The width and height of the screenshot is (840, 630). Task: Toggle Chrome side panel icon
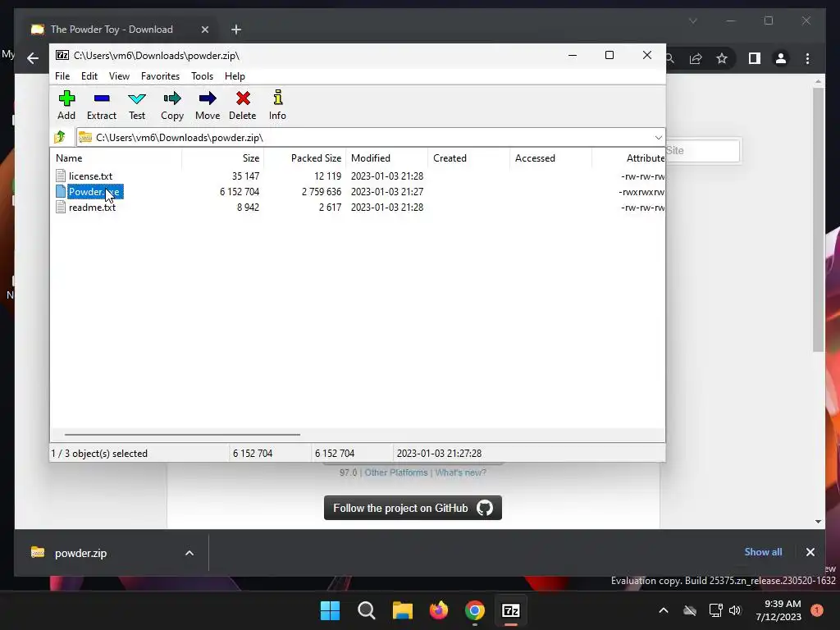(x=755, y=58)
